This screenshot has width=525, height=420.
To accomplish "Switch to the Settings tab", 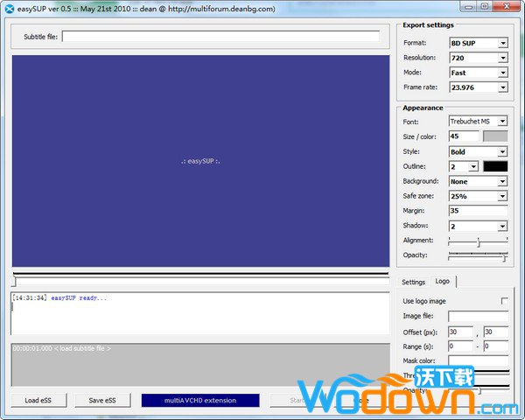I will pyautogui.click(x=413, y=282).
